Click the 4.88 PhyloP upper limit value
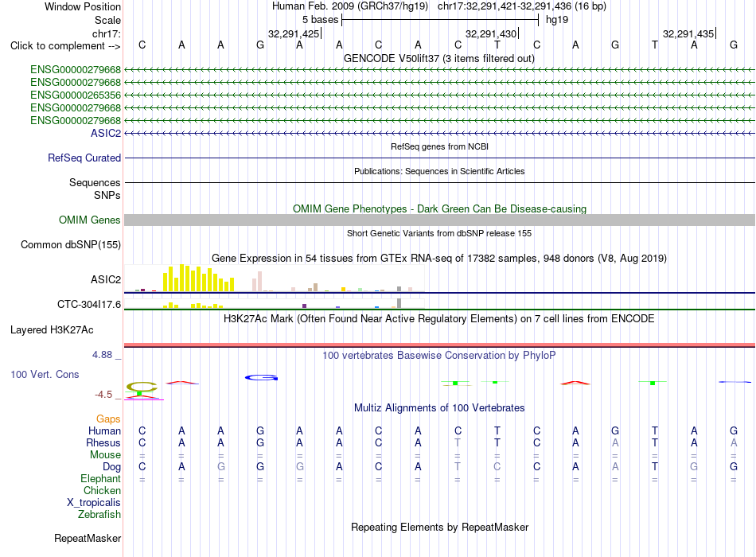The width and height of the screenshot is (756, 557). 102,355
